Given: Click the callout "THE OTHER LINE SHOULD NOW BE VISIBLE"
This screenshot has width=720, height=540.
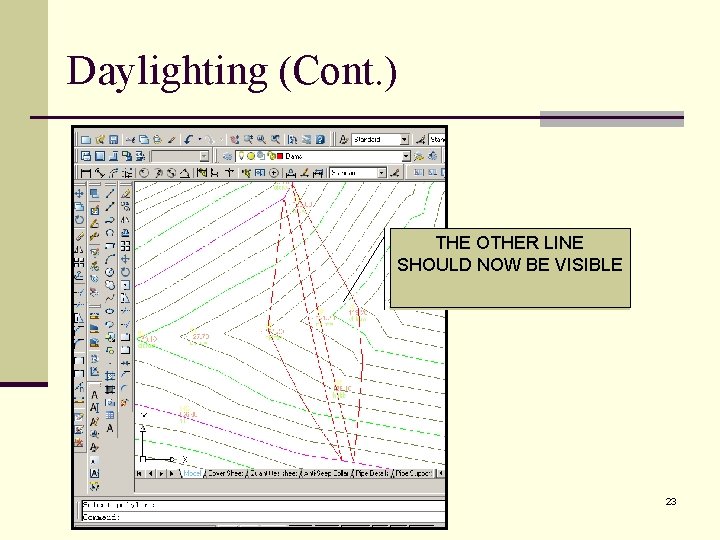Looking at the screenshot, I should coord(510,268).
